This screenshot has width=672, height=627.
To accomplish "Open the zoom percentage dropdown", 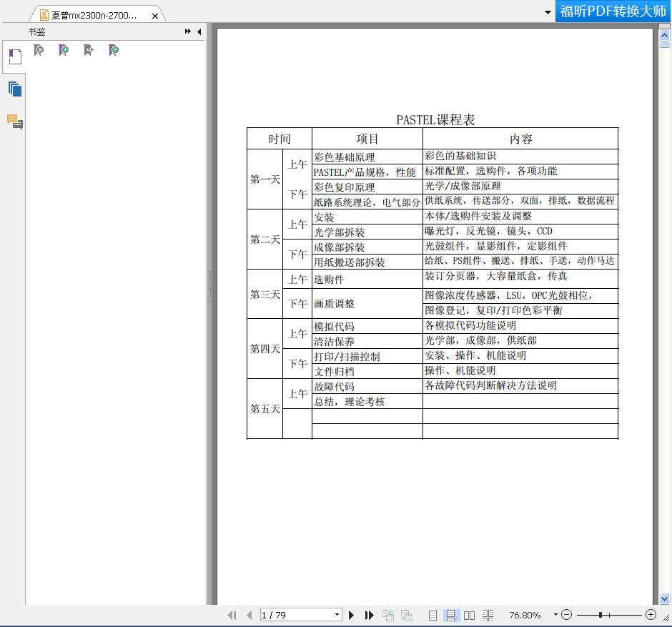I will point(556,615).
